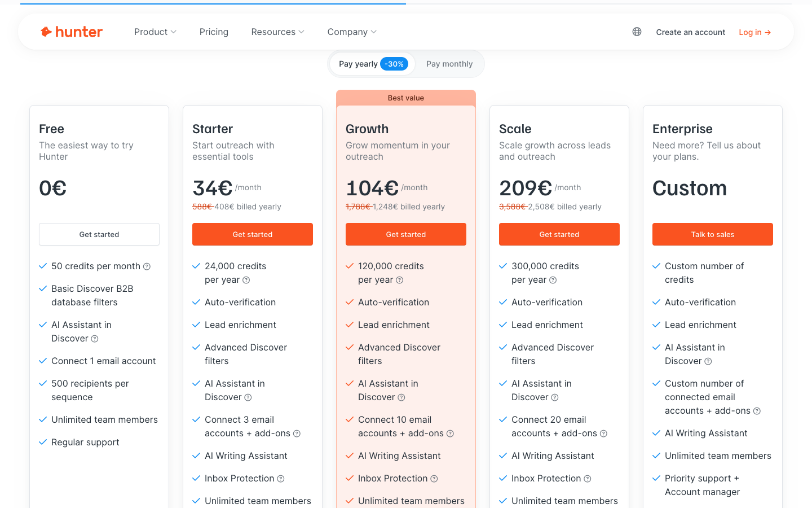
Task: Click help icon beside Enterprise AI Assistant in Discover
Action: pyautogui.click(x=708, y=361)
